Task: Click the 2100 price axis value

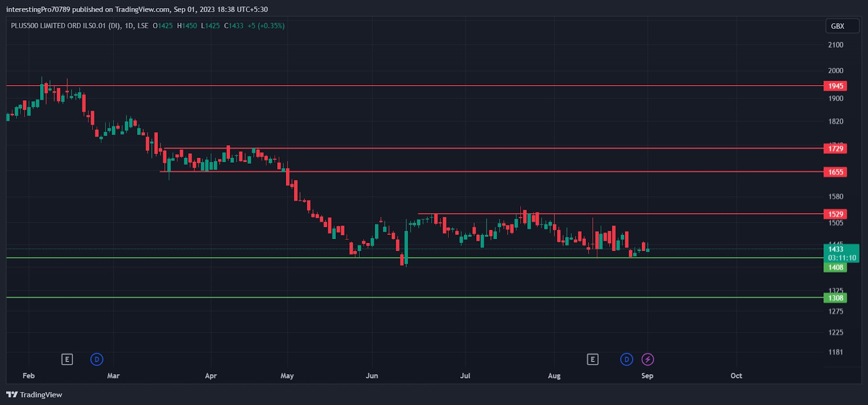Action: tap(835, 45)
